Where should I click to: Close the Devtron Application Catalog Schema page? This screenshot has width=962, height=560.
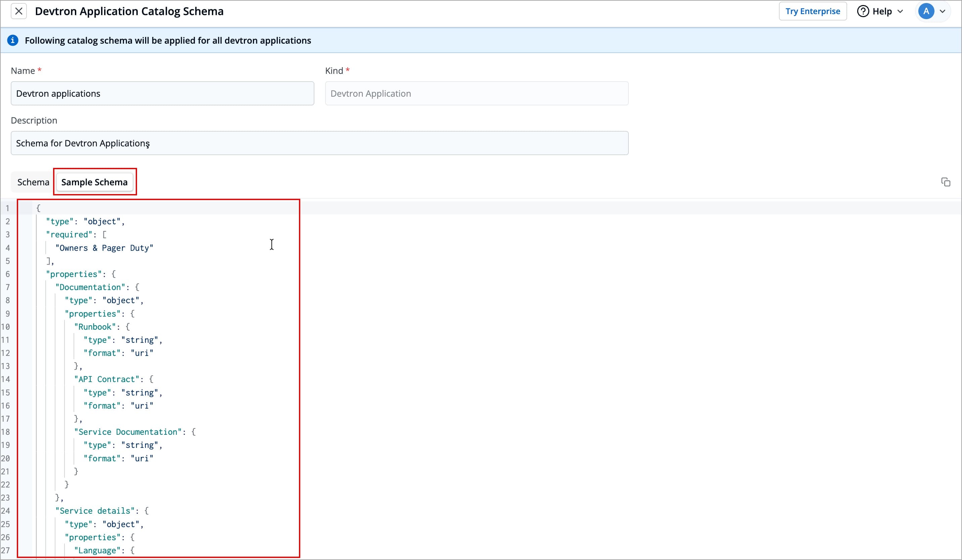[19, 11]
